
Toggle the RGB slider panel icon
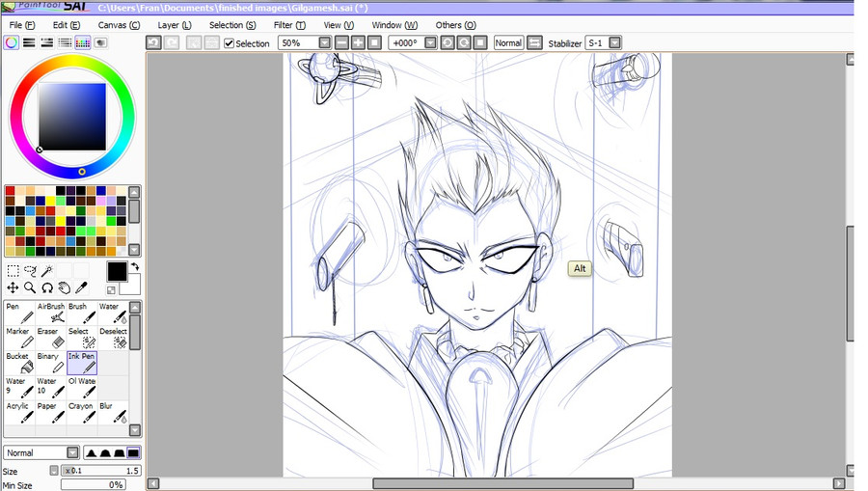click(x=29, y=42)
